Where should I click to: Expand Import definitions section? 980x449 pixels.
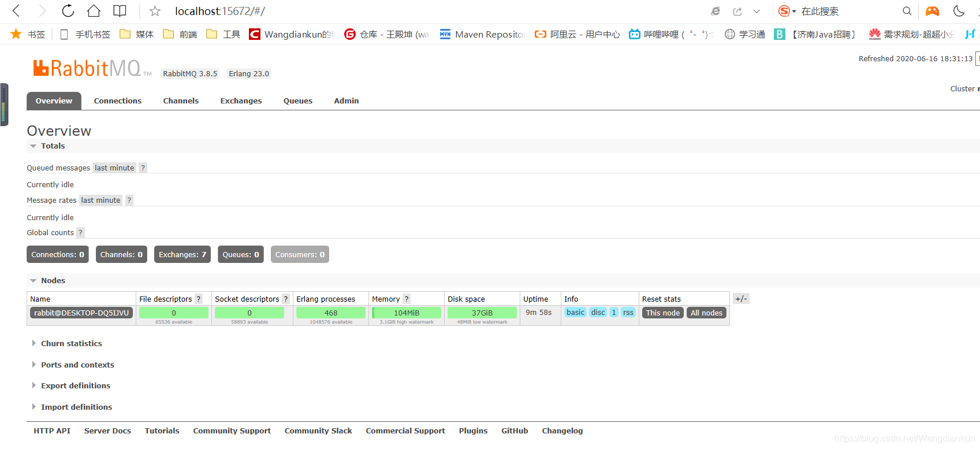click(72, 407)
